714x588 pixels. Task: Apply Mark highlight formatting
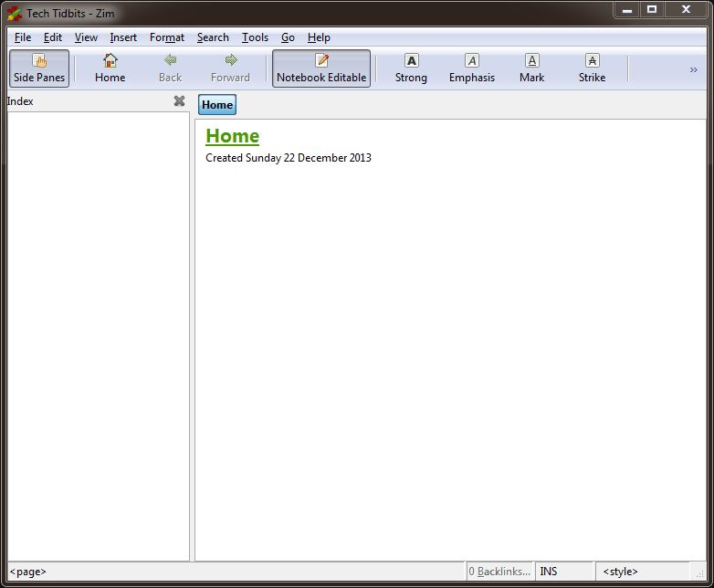tap(532, 68)
